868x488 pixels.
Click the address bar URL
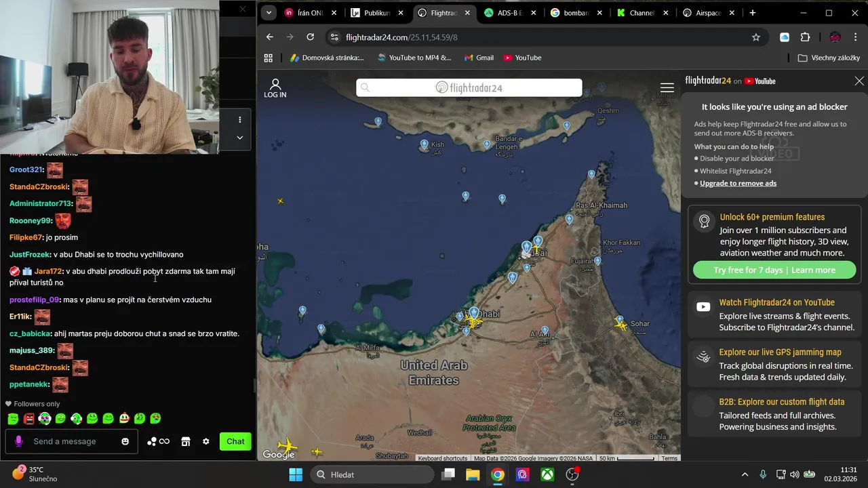click(x=401, y=37)
